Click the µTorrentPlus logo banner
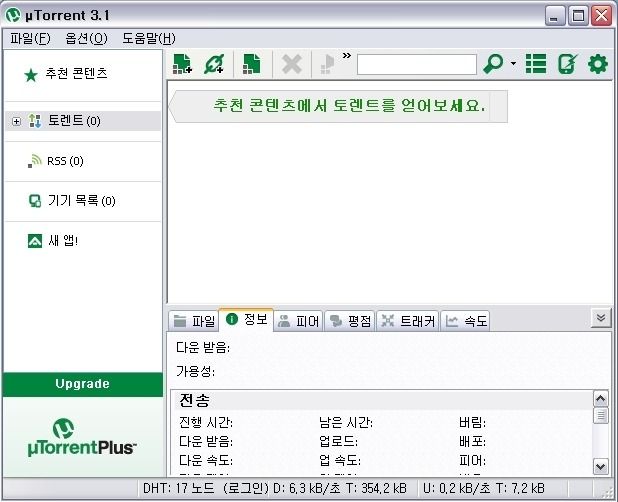 pyautogui.click(x=82, y=437)
